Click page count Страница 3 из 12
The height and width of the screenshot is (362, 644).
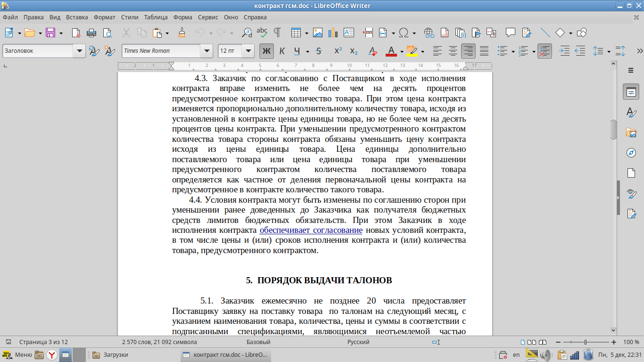point(43,342)
